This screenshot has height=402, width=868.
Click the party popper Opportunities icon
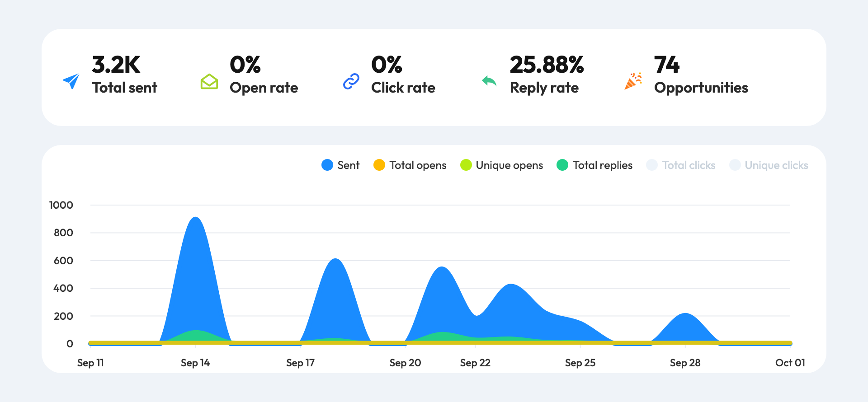pos(633,81)
